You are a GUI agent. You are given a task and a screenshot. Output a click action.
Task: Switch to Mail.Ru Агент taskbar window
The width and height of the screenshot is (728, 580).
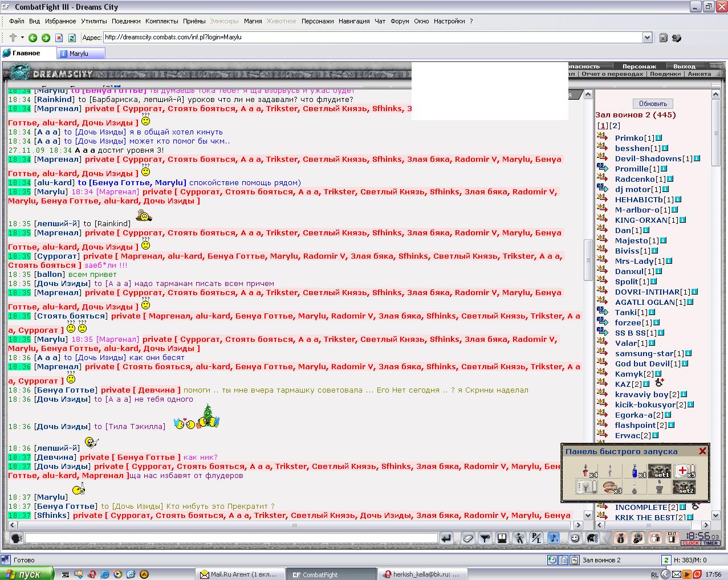pos(239,574)
